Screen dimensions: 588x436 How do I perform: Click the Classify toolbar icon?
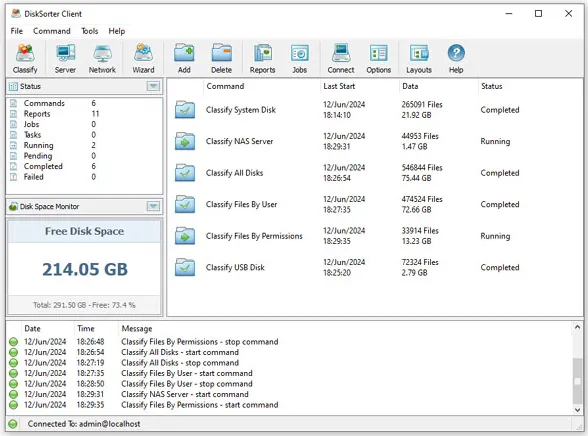click(x=25, y=58)
